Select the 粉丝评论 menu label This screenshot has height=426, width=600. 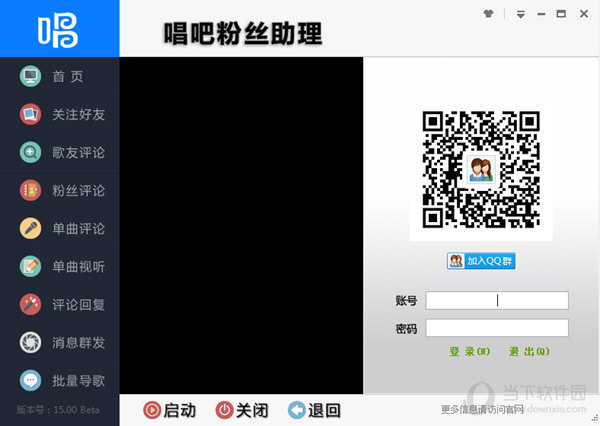click(78, 191)
